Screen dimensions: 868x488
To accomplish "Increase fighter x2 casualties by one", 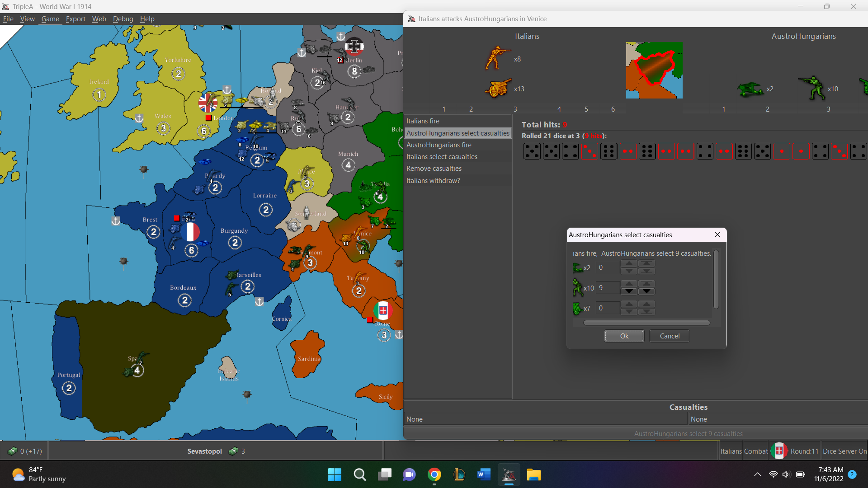I will [x=629, y=264].
